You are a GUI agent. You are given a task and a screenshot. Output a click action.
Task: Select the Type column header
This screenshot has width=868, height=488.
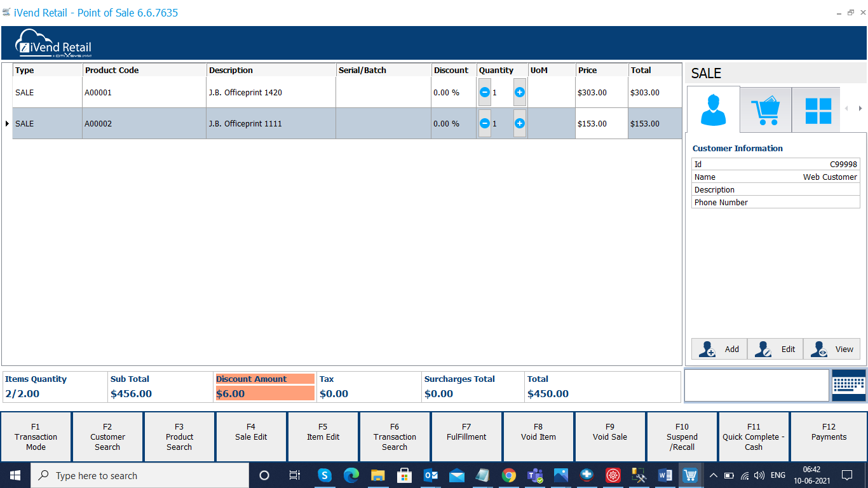point(48,70)
